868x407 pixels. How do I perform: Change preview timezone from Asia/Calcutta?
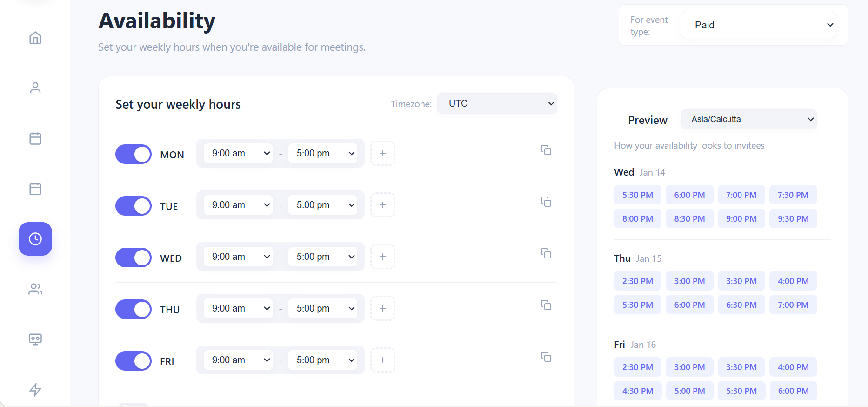point(749,119)
